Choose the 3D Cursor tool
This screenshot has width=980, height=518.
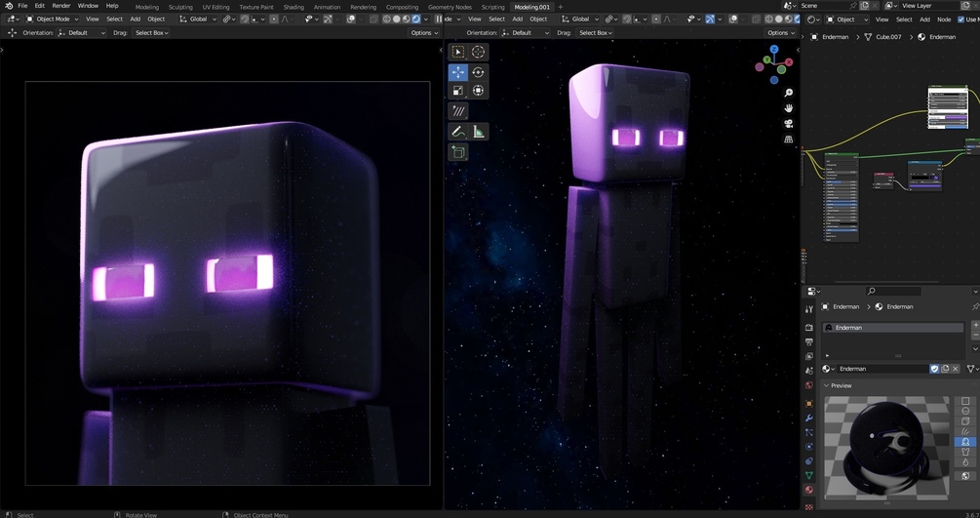(478, 52)
